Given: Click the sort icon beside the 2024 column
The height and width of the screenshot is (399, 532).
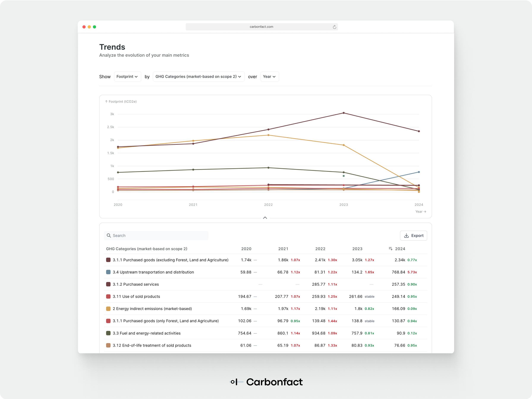Looking at the screenshot, I should click(390, 249).
